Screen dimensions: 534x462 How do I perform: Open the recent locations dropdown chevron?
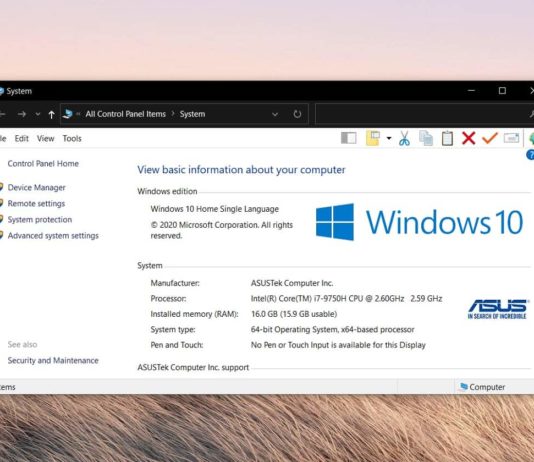pos(38,114)
